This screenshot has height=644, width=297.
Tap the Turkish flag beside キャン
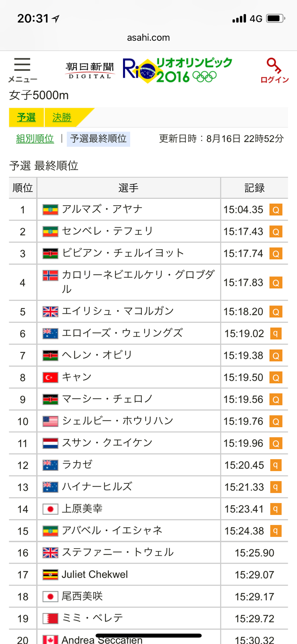pyautogui.click(x=50, y=378)
